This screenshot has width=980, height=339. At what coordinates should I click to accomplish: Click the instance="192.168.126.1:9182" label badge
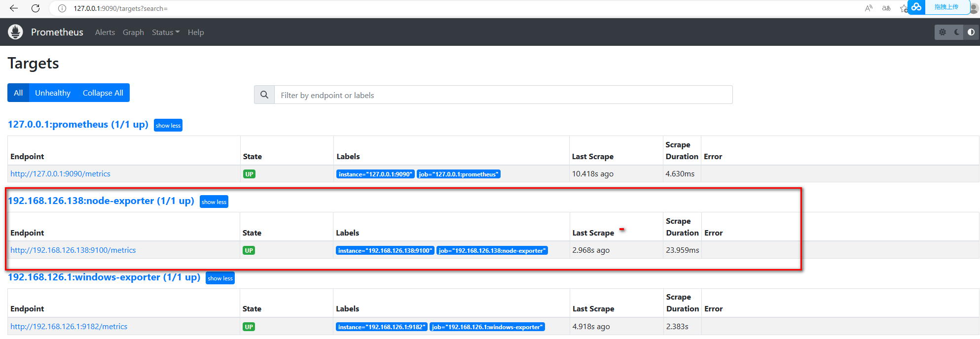click(382, 327)
